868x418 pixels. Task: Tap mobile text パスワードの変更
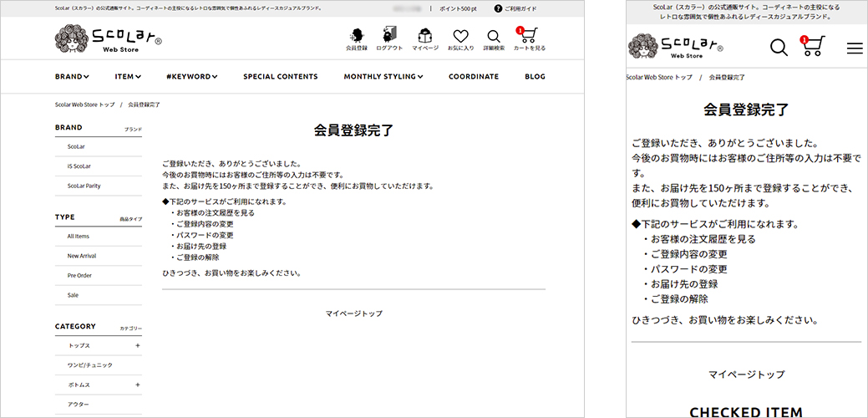point(688,270)
